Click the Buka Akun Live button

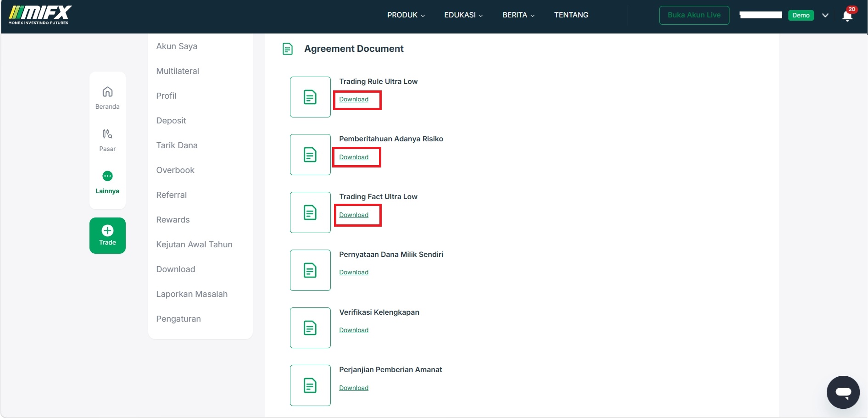click(694, 15)
